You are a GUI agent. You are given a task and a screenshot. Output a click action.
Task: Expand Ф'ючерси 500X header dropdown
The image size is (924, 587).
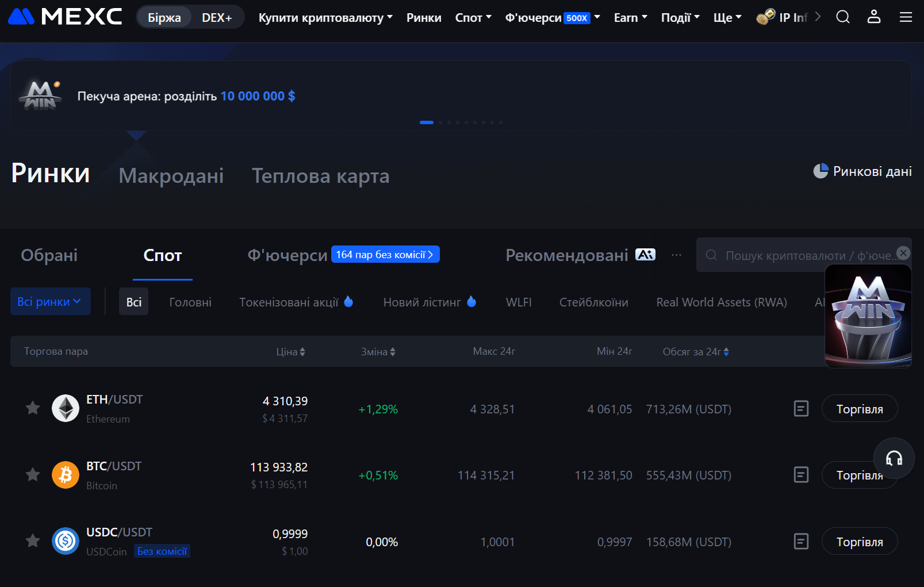pyautogui.click(x=553, y=17)
